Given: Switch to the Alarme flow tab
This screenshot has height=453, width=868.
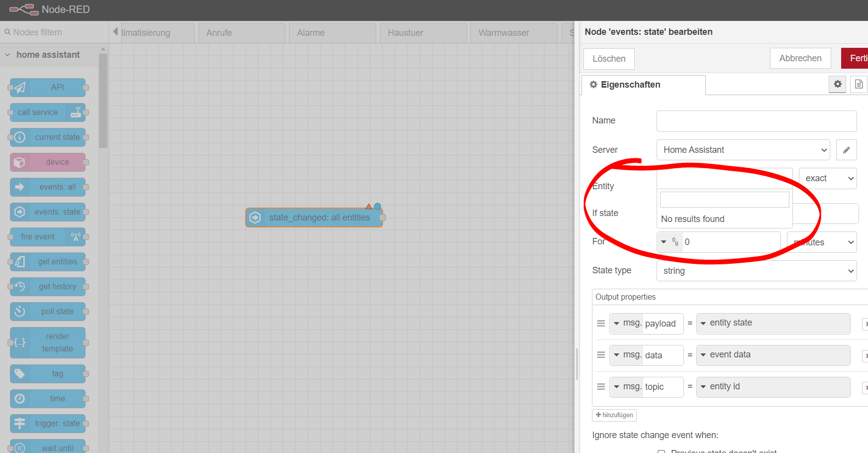Looking at the screenshot, I should 310,33.
